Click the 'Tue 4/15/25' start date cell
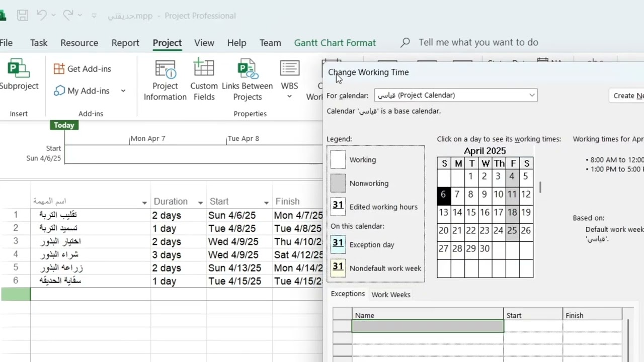 (239, 281)
